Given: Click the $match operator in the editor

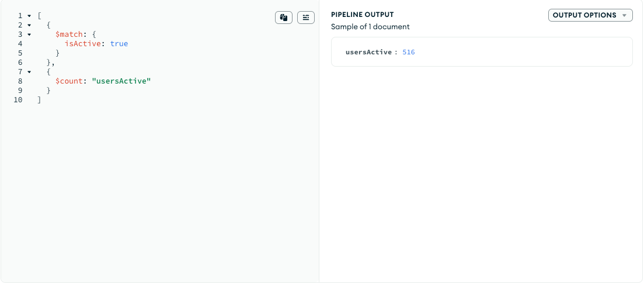Looking at the screenshot, I should click(69, 34).
